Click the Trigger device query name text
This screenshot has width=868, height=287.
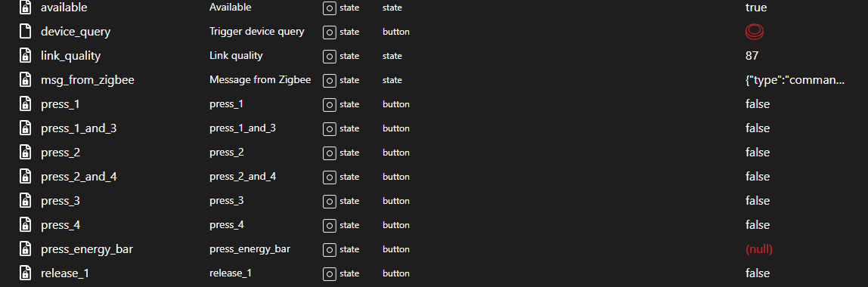pos(257,32)
